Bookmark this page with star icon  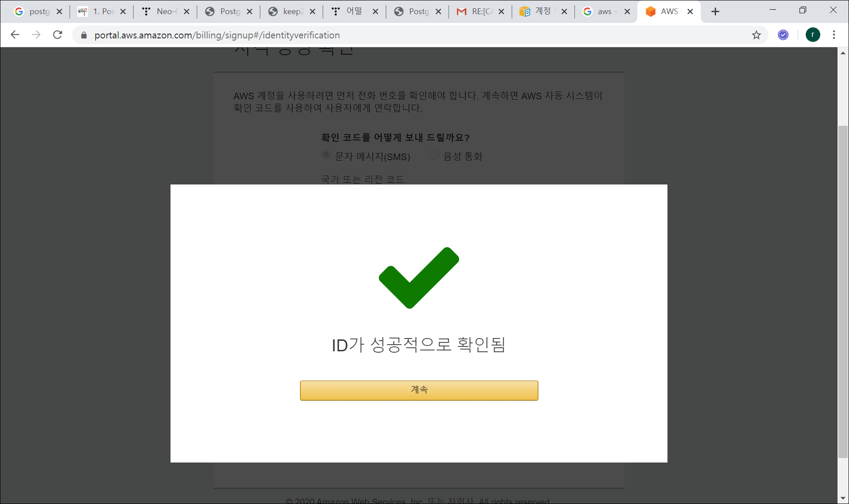pos(756,35)
